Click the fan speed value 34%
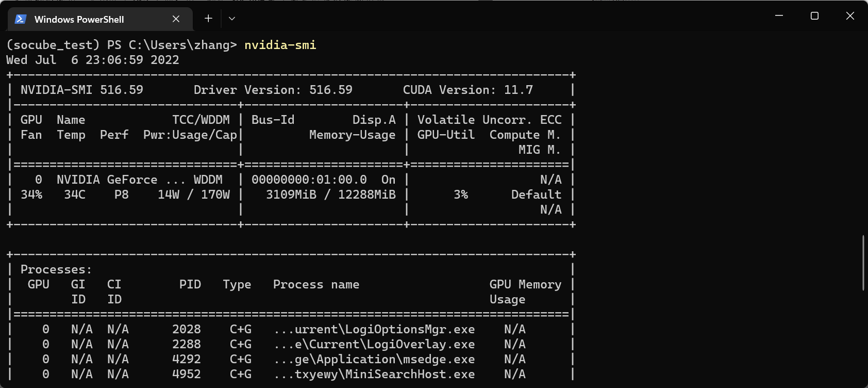The width and height of the screenshot is (868, 388). click(31, 195)
